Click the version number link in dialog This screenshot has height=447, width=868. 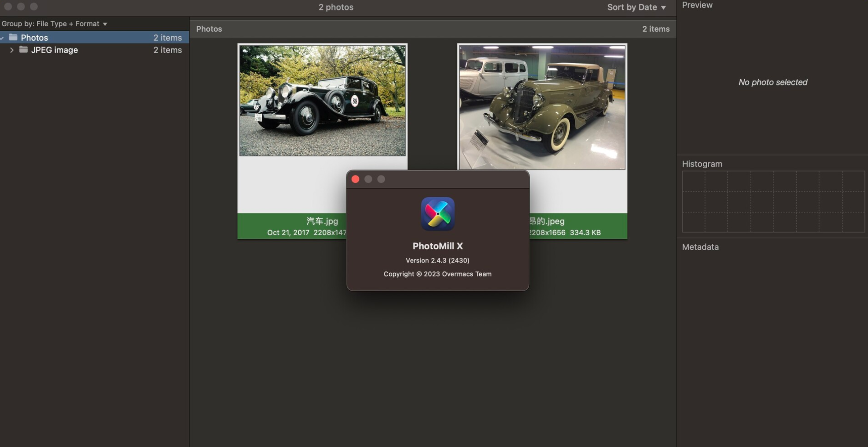click(x=438, y=260)
